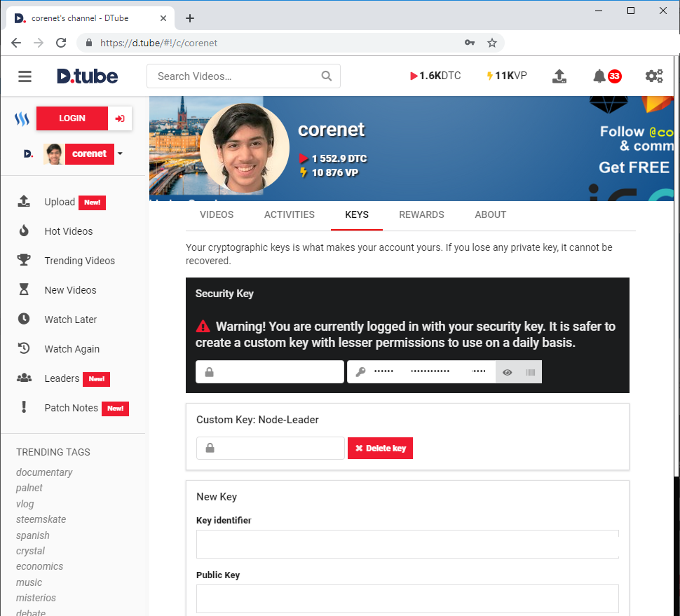The width and height of the screenshot is (680, 616).
Task: Open the steemskate trending tag
Action: [41, 519]
